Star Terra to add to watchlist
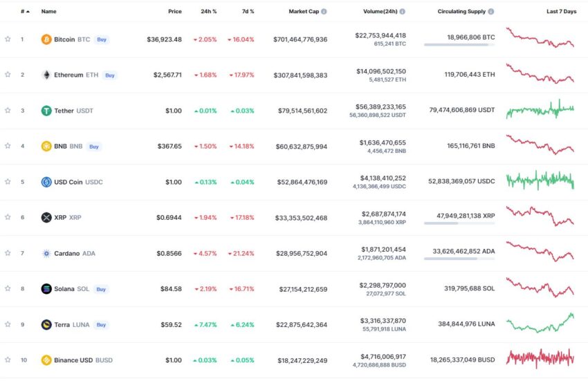Image resolution: width=588 pixels, height=381 pixels. (8, 324)
